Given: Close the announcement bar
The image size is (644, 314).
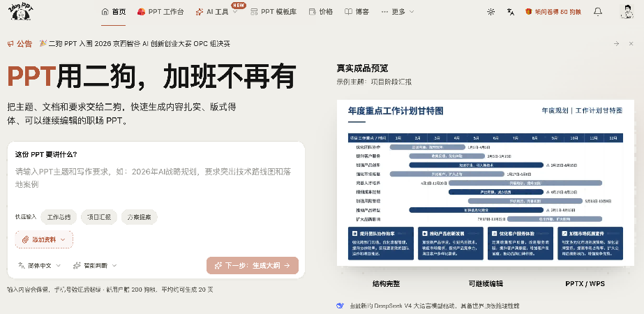Looking at the screenshot, I should pos(631,43).
